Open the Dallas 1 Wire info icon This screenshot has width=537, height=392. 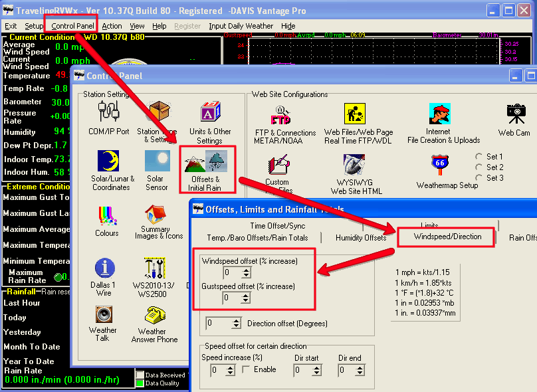pos(104,268)
